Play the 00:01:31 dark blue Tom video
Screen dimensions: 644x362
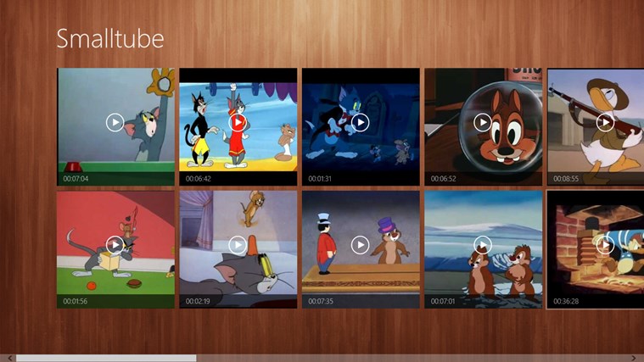click(361, 122)
